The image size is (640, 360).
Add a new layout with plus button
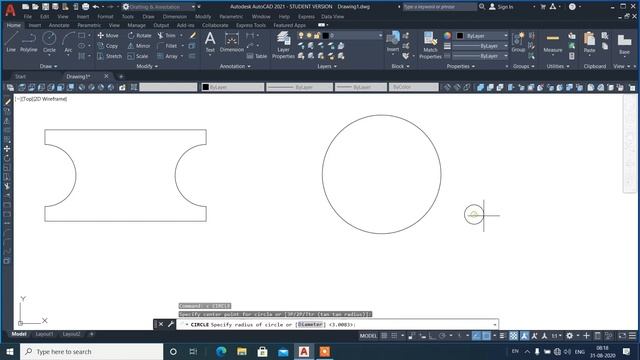91,334
